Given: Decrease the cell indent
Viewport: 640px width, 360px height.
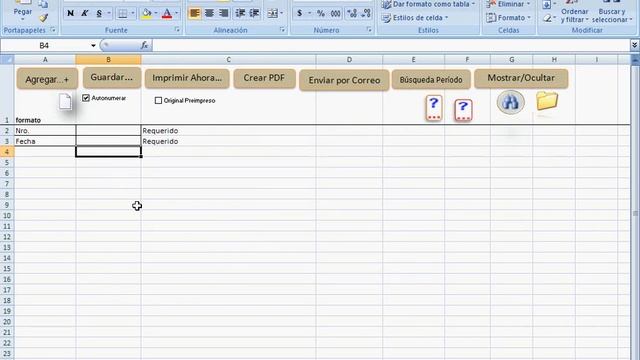Looking at the screenshot, I should [x=240, y=13].
